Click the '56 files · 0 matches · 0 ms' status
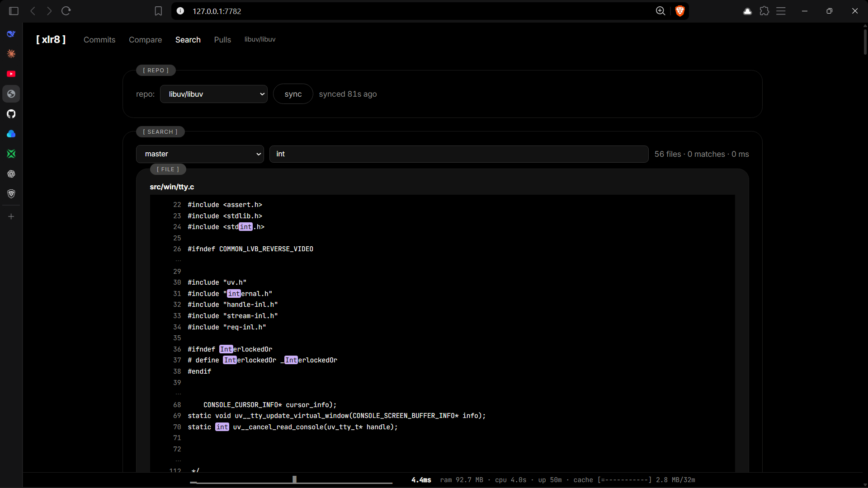868x488 pixels. pyautogui.click(x=702, y=154)
